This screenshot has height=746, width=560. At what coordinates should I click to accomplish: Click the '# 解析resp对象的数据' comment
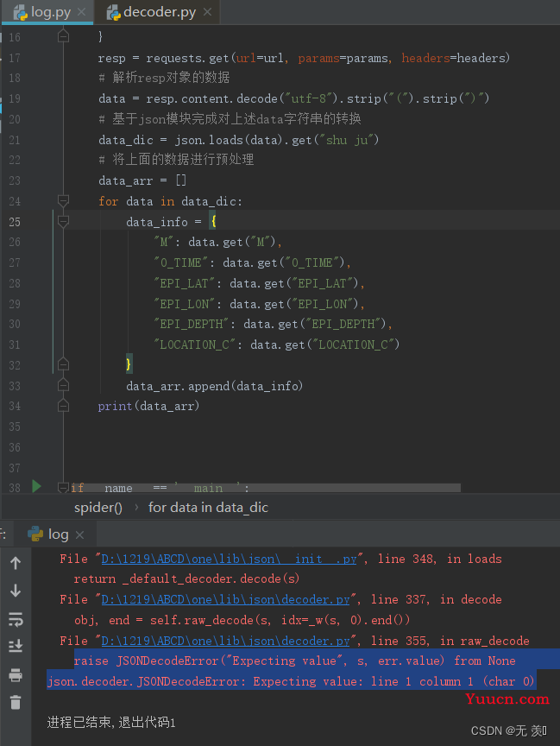(165, 77)
